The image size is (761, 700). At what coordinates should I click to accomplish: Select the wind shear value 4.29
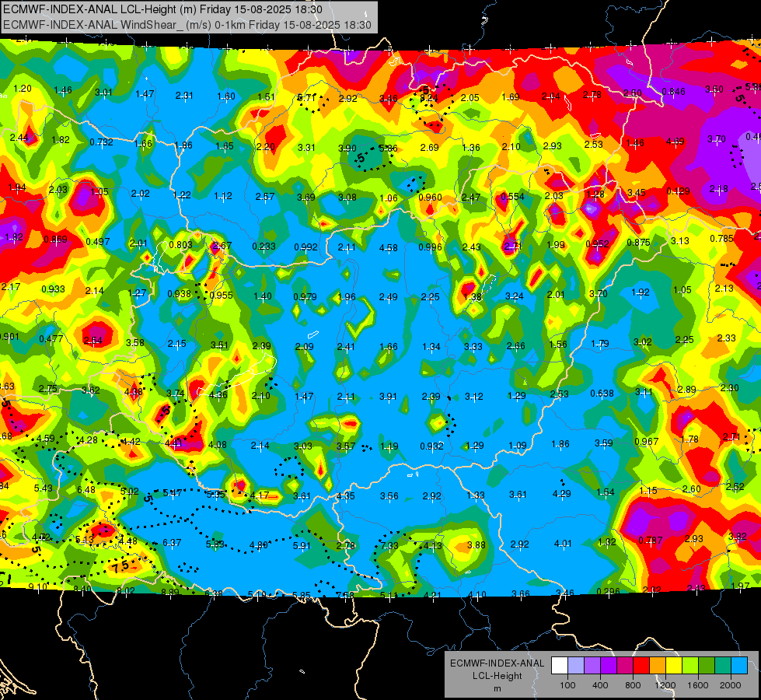click(x=562, y=494)
